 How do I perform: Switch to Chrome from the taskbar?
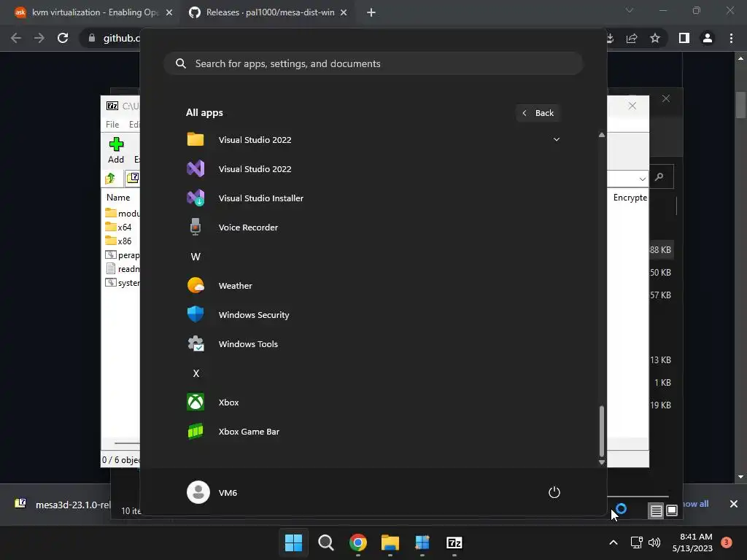click(357, 542)
